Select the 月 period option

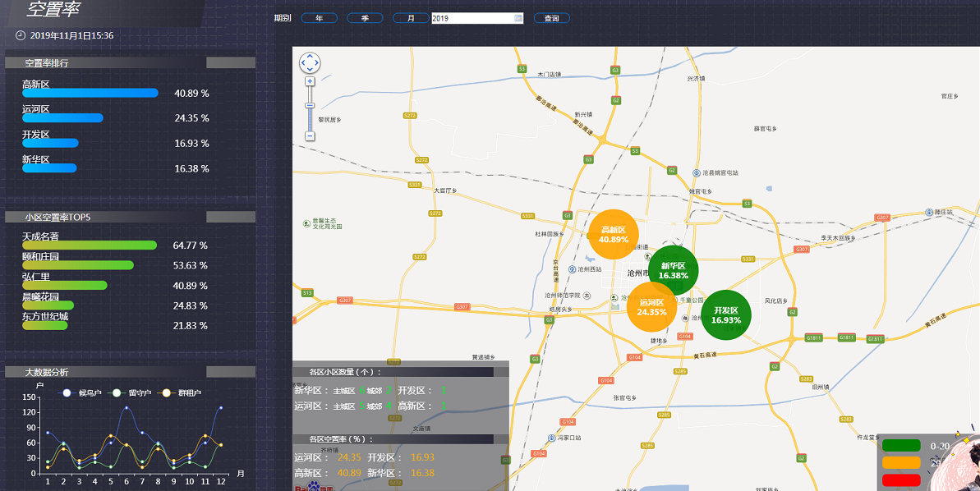411,18
